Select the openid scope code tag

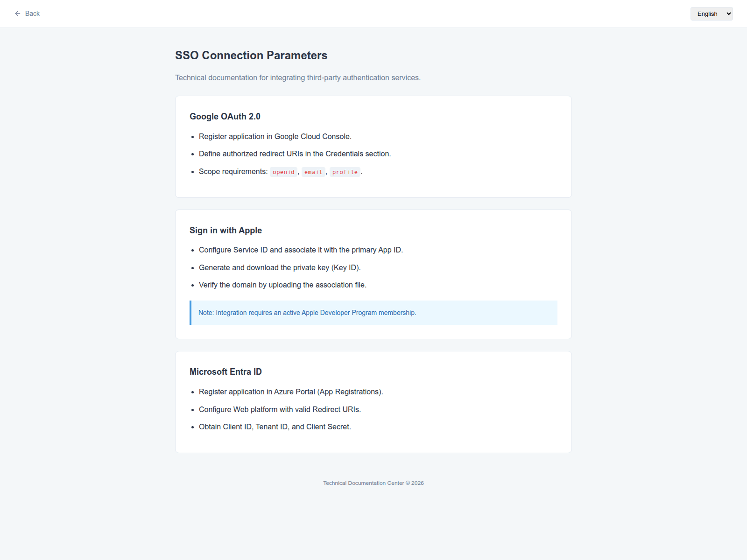click(x=283, y=172)
